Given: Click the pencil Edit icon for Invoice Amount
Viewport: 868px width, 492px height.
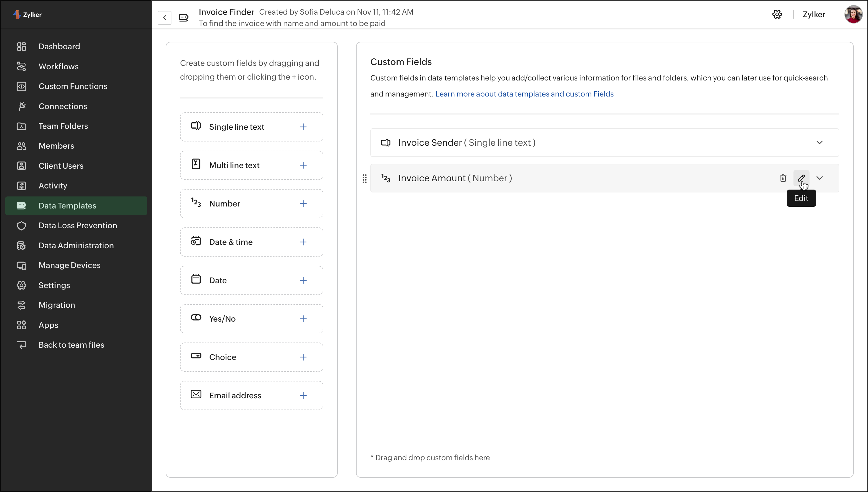Looking at the screenshot, I should tap(801, 178).
